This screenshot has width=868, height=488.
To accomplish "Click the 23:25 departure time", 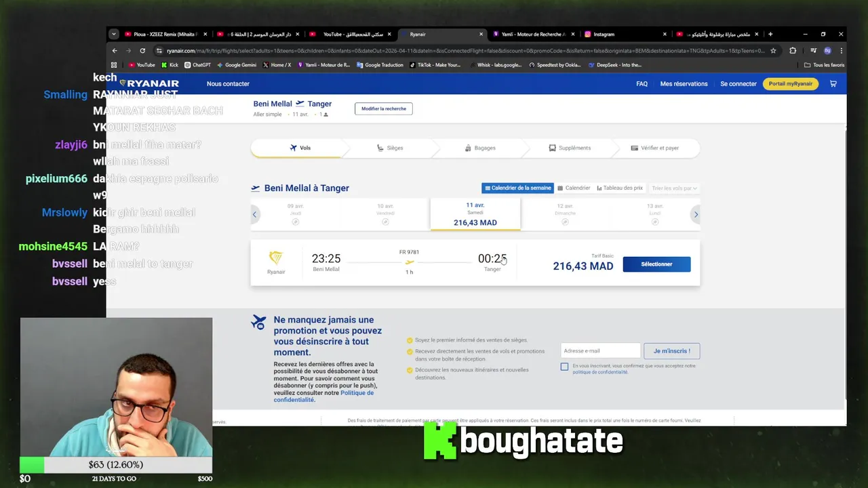I will tap(326, 258).
